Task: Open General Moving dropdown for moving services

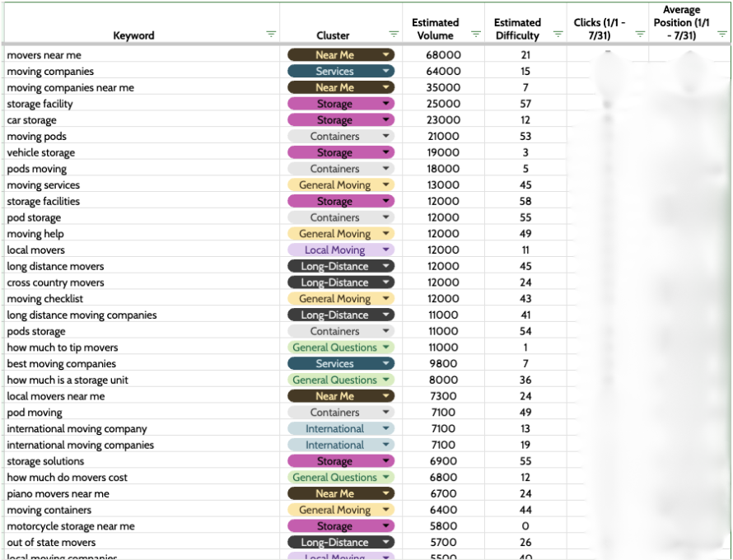Action: pyautogui.click(x=385, y=184)
